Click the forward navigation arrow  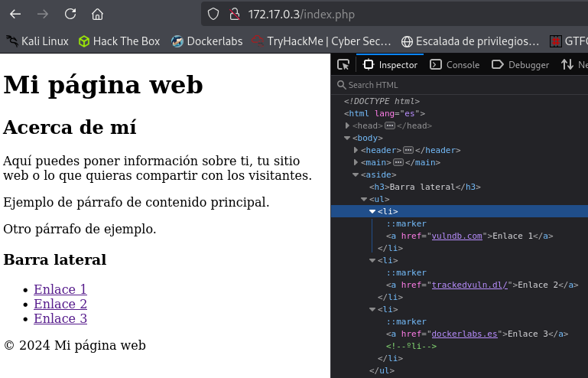point(43,15)
